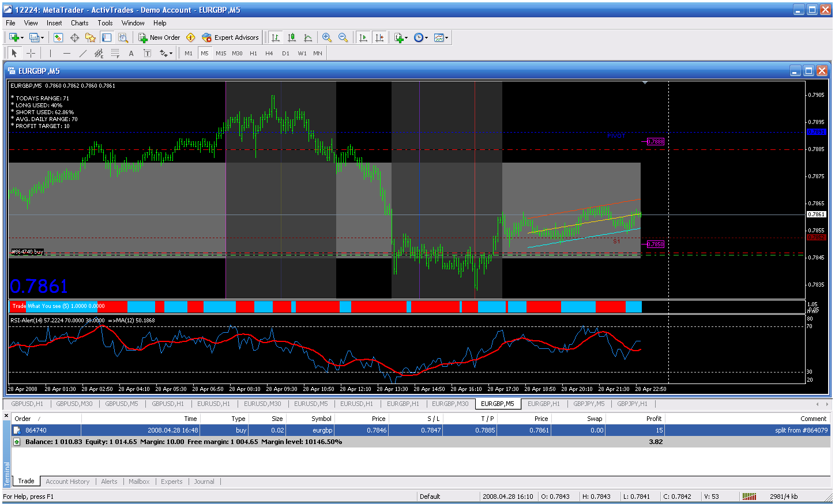Select the M15 timeframe button
835x504 pixels.
pyautogui.click(x=221, y=53)
